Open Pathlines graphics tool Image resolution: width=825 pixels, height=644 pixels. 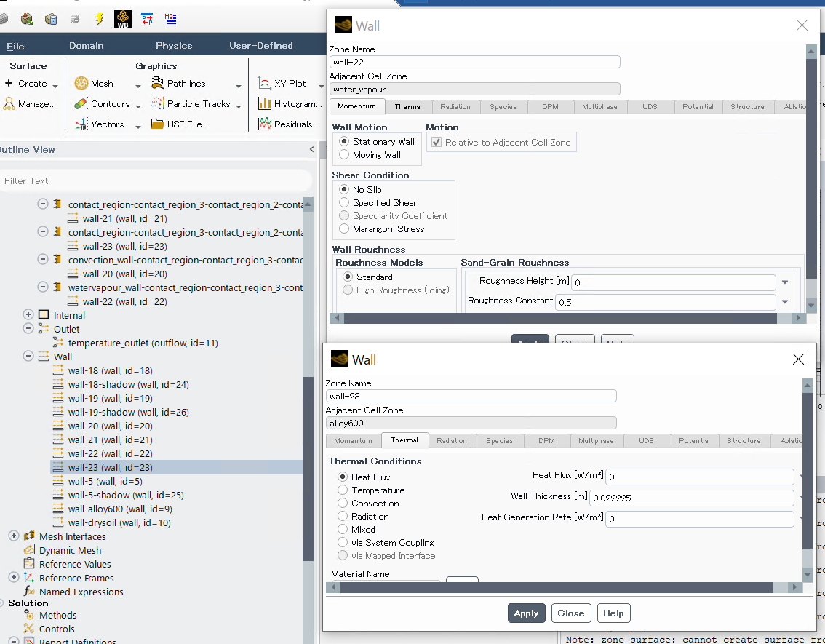[178, 83]
